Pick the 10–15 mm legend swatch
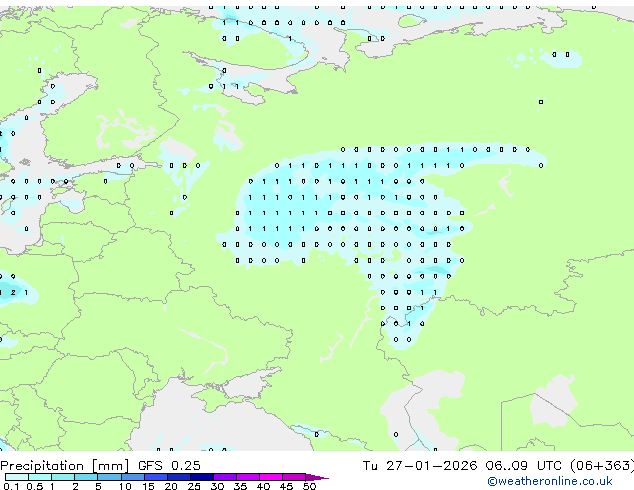Image resolution: width=634 pixels, height=490 pixels. (133, 477)
